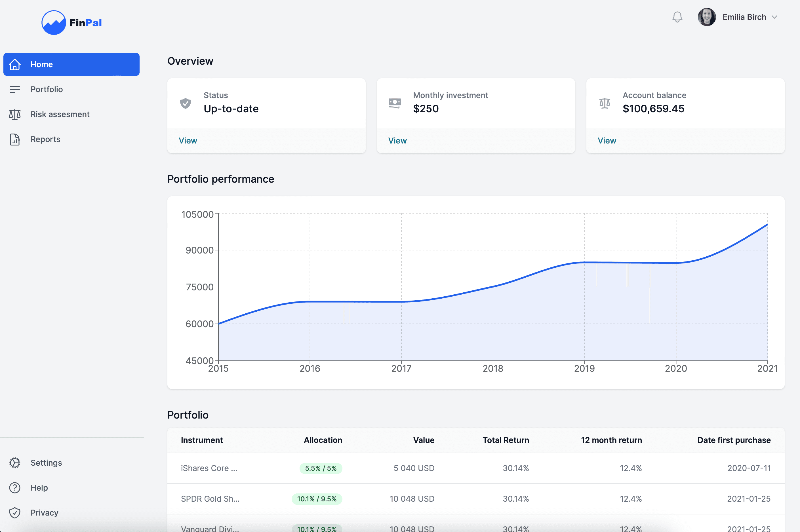Click the SPDR Gold Sh... instrument row

pos(210,499)
